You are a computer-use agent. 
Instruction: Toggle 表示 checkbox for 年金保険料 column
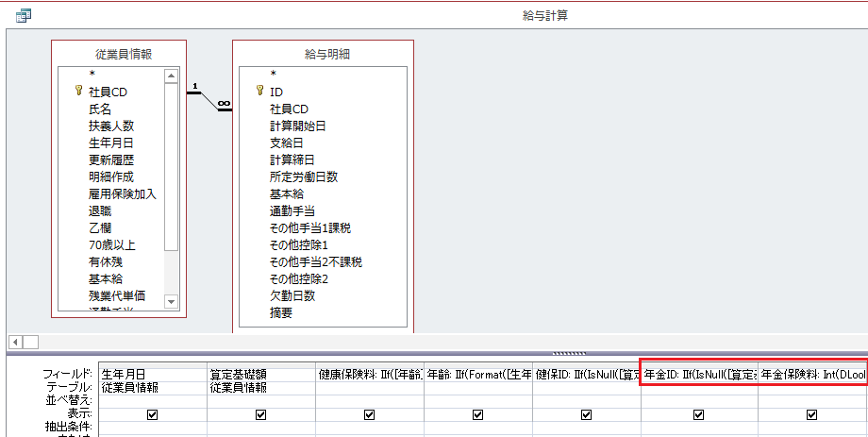click(x=811, y=414)
